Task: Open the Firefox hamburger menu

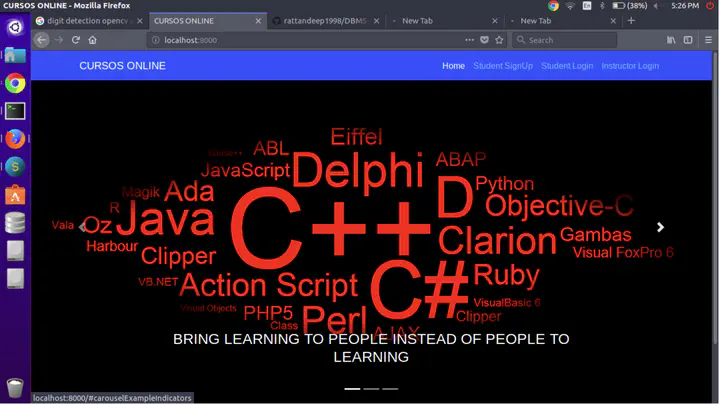Action: 706,40
